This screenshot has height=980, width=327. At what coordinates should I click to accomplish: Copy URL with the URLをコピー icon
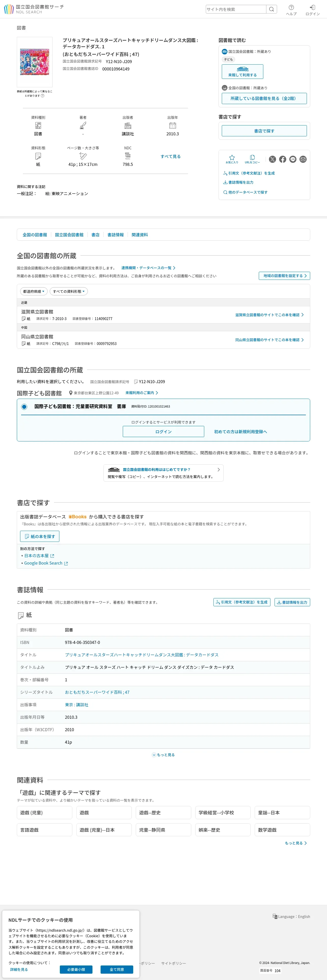coord(252,159)
